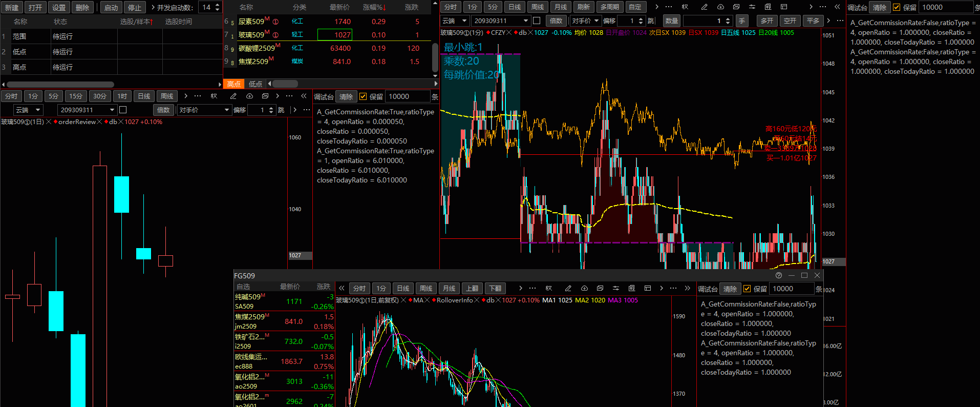Screen dimensions: 980x407
Task: Open the 对手价 price type dropdown in the top-right order bar
Action: (585, 21)
